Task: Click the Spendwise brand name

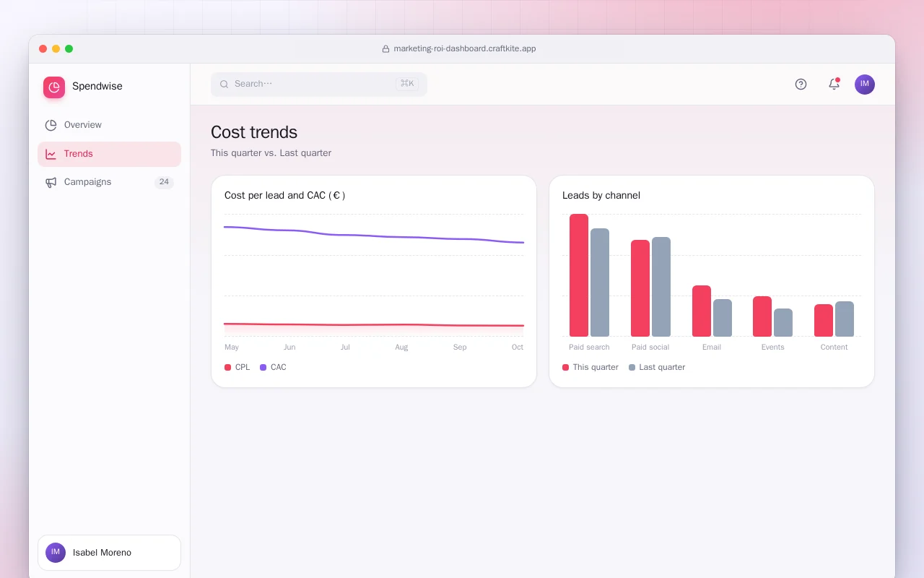Action: point(97,86)
